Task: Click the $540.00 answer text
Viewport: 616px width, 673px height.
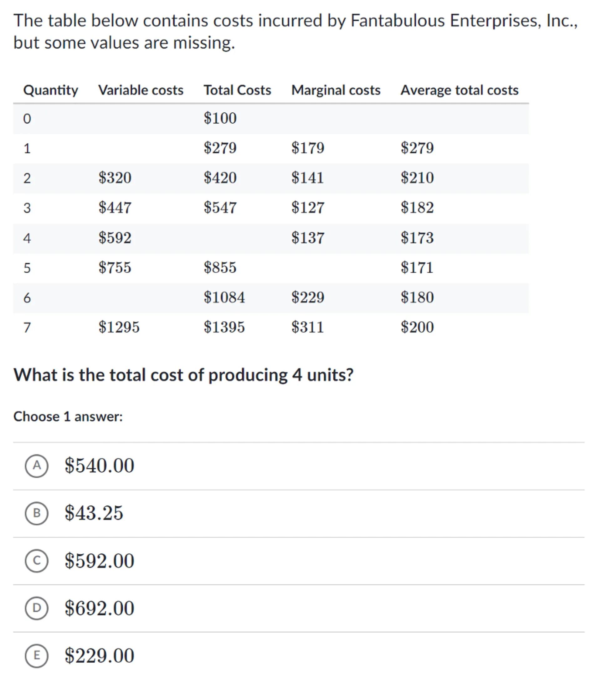Action: (100, 466)
